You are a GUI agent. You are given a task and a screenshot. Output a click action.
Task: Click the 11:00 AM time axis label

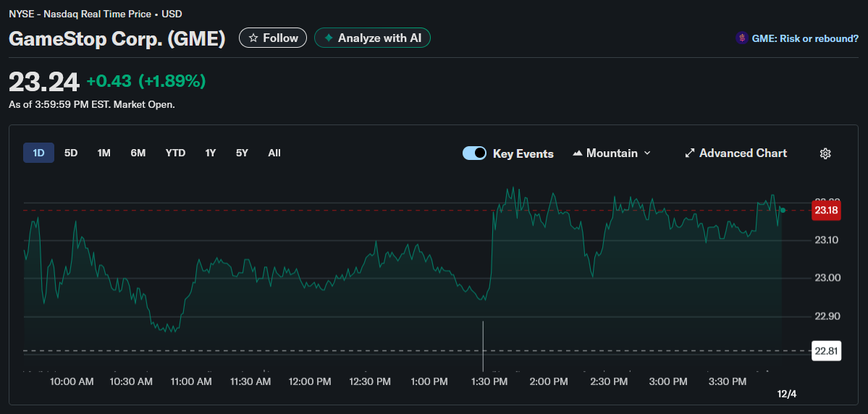pyautogui.click(x=190, y=382)
